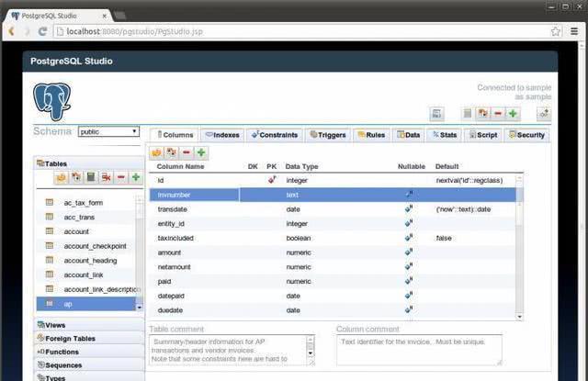The image size is (588, 381).
Task: Collapse the Tables section header
Action: pos(89,163)
